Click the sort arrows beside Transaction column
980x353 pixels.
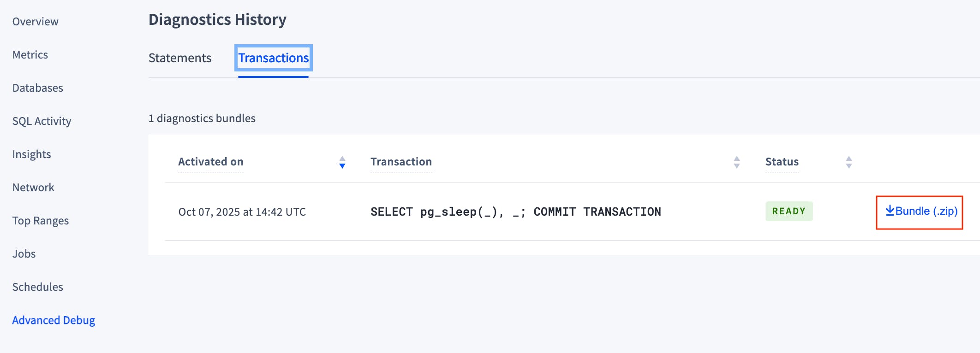[737, 162]
